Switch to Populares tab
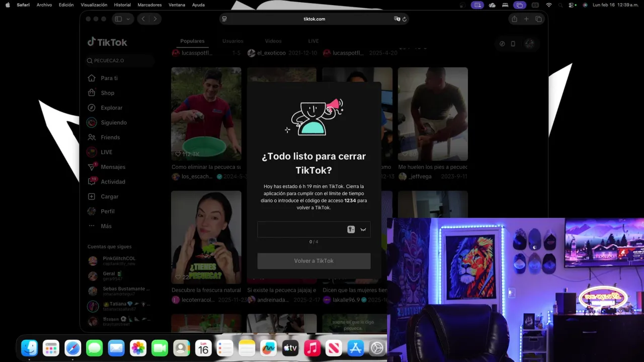The width and height of the screenshot is (644, 362). click(x=192, y=41)
